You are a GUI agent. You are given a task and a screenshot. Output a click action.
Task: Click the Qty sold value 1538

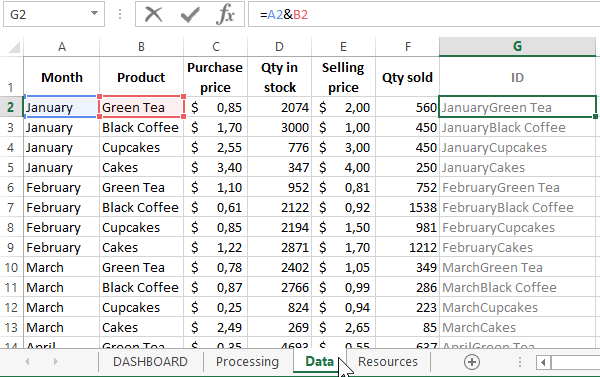pyautogui.click(x=408, y=207)
